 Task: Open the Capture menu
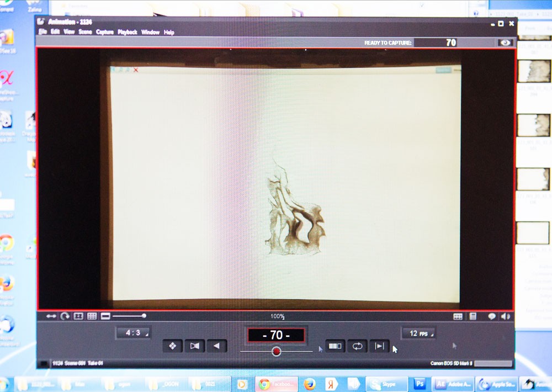point(104,32)
